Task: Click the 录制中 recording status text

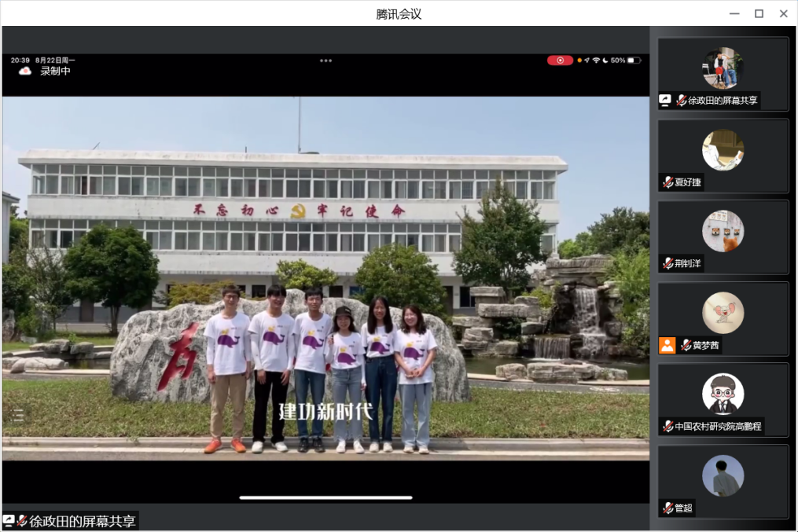Action: 56,71
